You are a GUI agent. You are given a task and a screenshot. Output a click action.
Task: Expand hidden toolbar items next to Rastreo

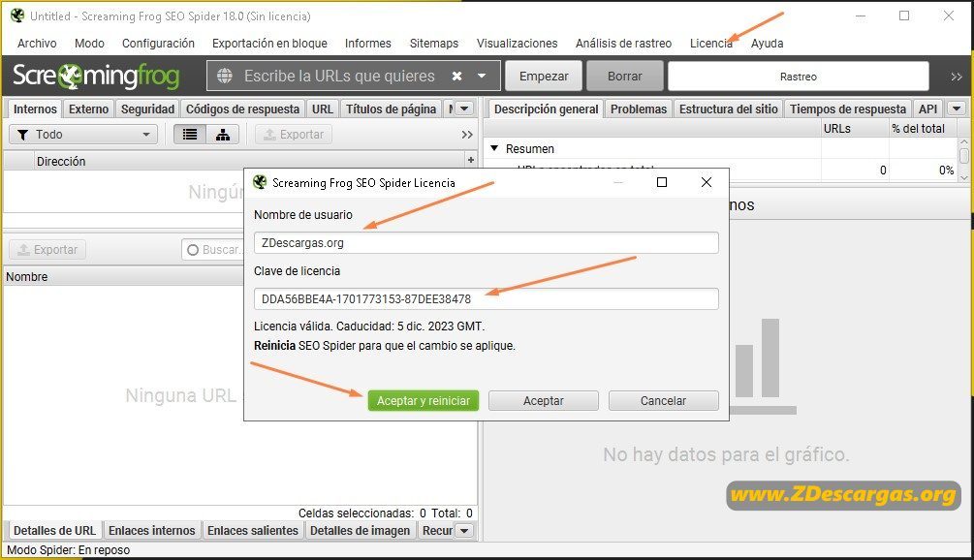[x=956, y=77]
